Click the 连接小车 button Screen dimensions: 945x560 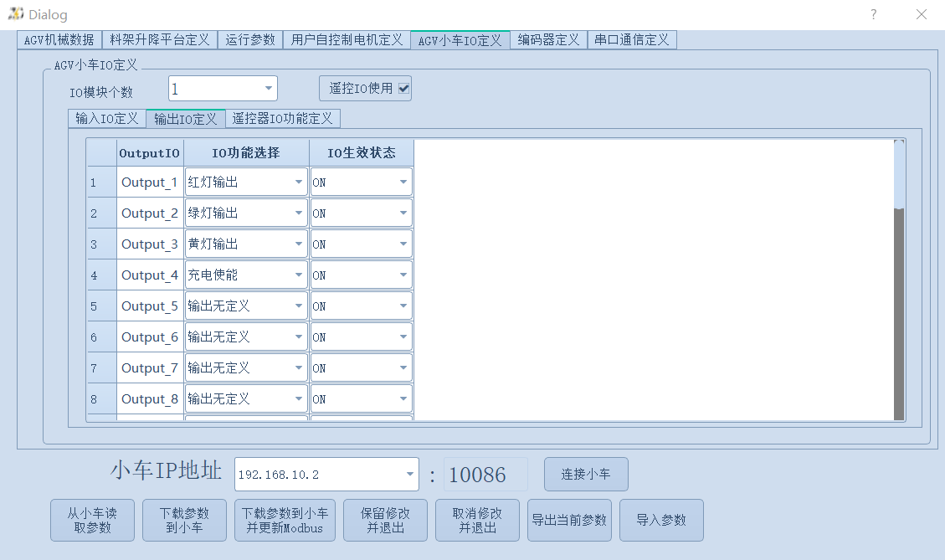tap(585, 474)
